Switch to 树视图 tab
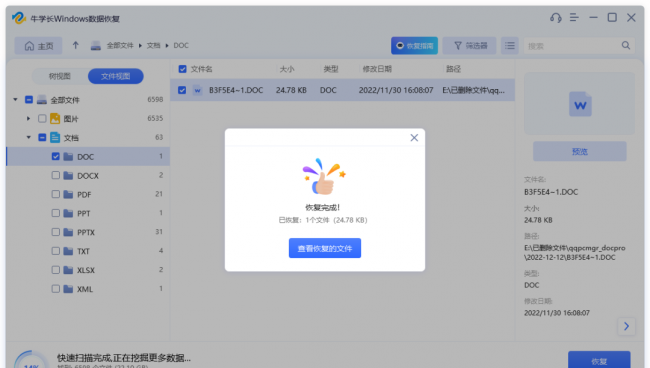 [x=60, y=76]
